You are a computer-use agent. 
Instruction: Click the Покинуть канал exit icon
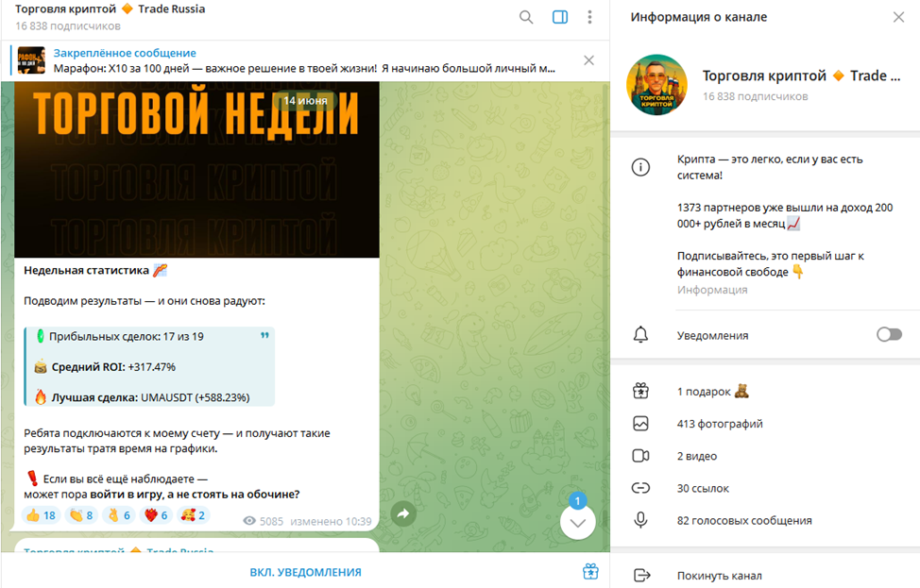coord(642,575)
